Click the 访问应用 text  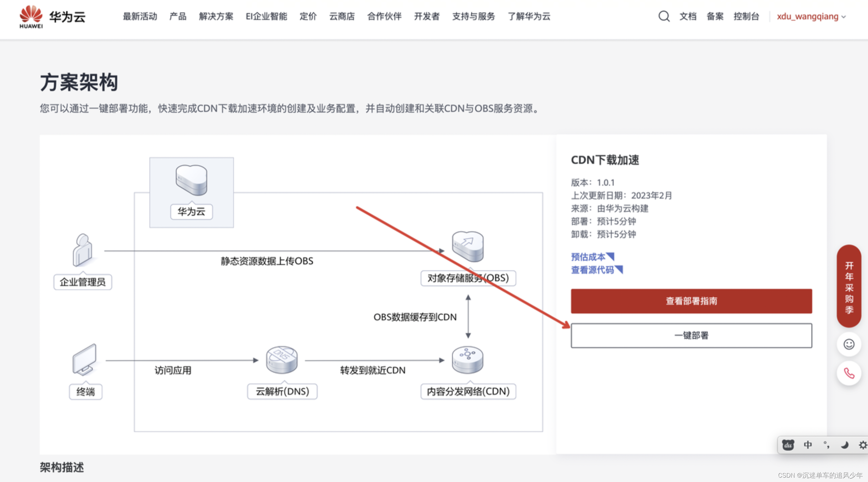pos(173,371)
